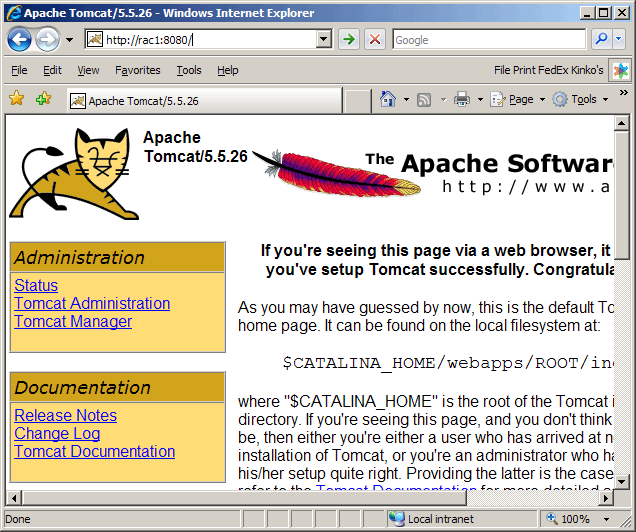Viewport: 636px width, 532px height.
Task: Select the Apache Tomcat/5.5.26 tab
Action: point(204,101)
